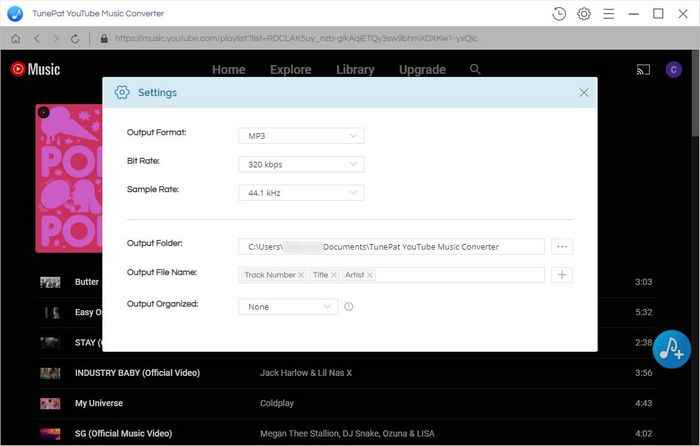Click the browser home icon
The image size is (700, 446).
coord(15,38)
